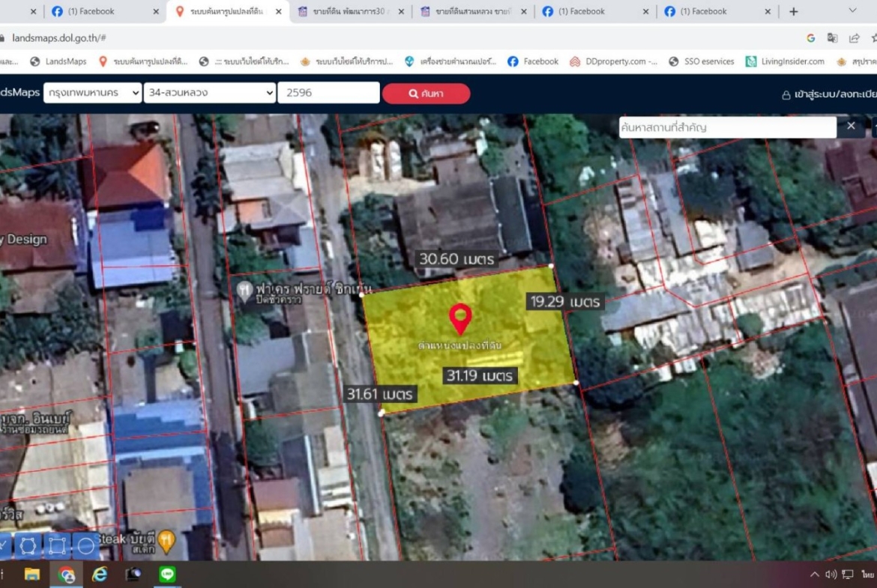877x588 pixels.
Task: Click the restaurant marker near ฟาเคร ฟรายด์ ชิกเก้น
Action: 244,291
